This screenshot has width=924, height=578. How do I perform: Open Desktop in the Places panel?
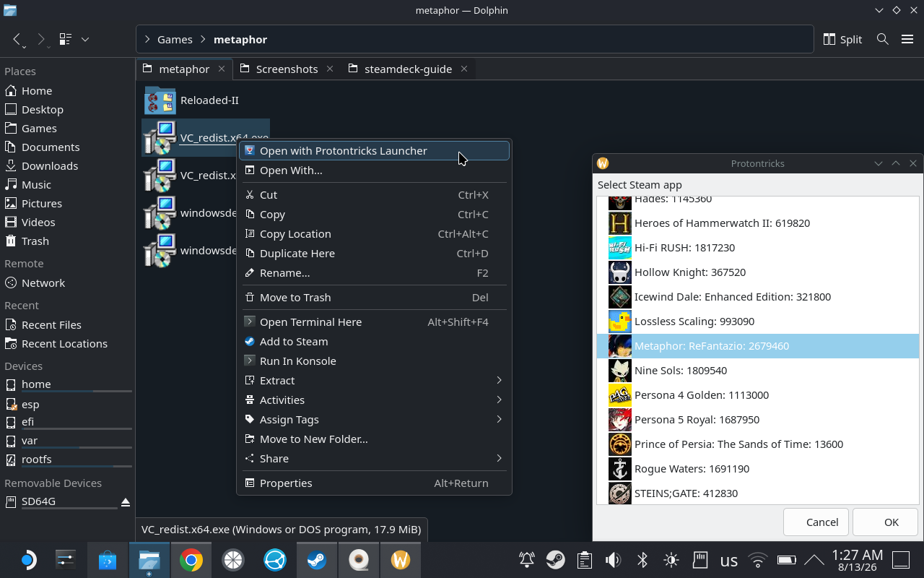[68, 109]
